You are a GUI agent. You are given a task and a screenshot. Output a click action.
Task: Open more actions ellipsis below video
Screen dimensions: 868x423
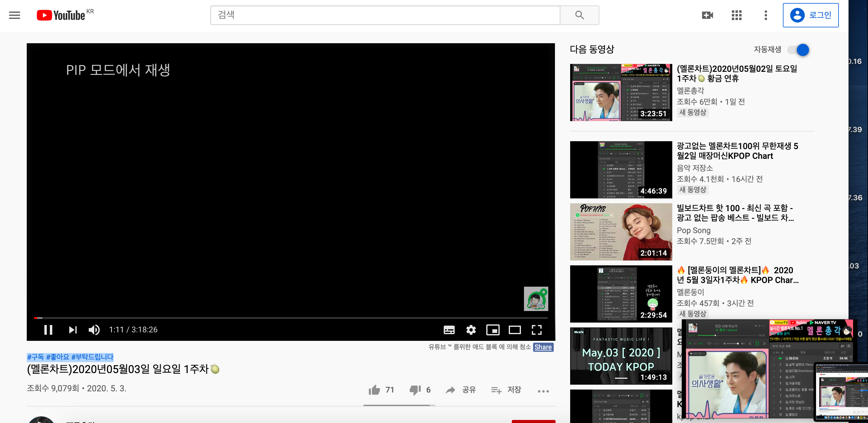click(x=543, y=391)
